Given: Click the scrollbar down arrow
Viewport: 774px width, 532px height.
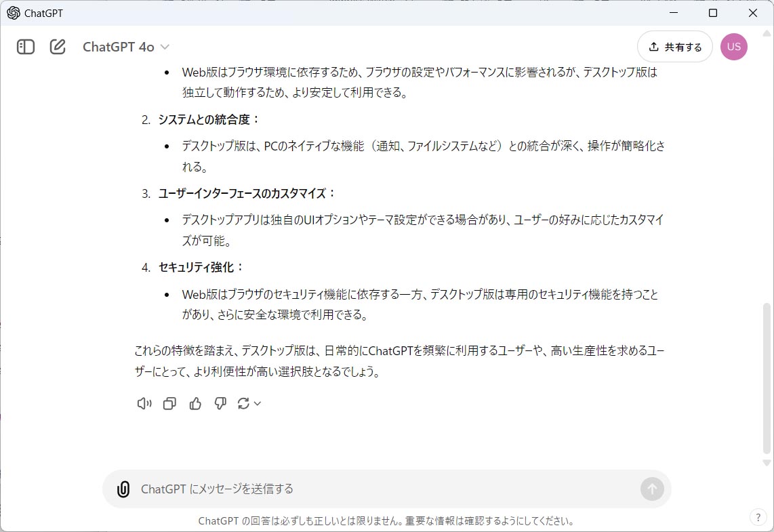Looking at the screenshot, I should click(767, 463).
